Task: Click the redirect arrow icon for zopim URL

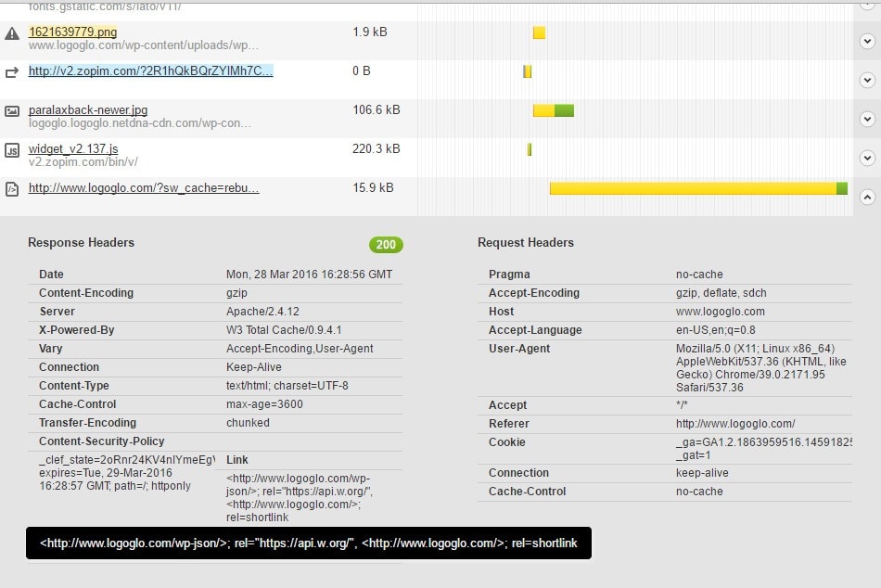Action: coord(12,71)
